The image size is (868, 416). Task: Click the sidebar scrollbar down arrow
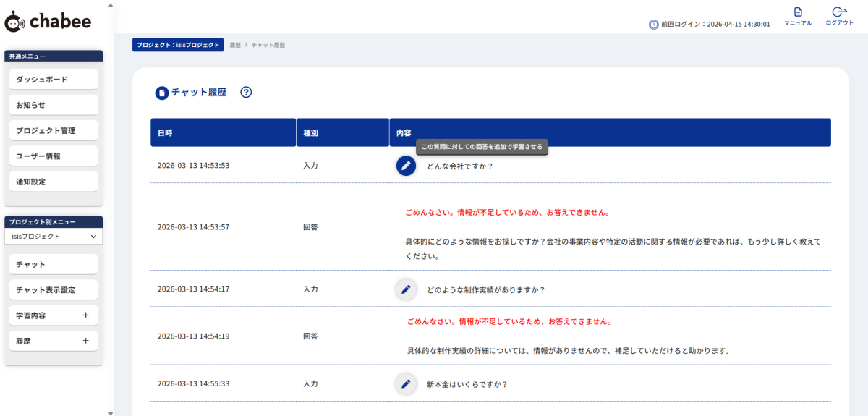point(111,412)
